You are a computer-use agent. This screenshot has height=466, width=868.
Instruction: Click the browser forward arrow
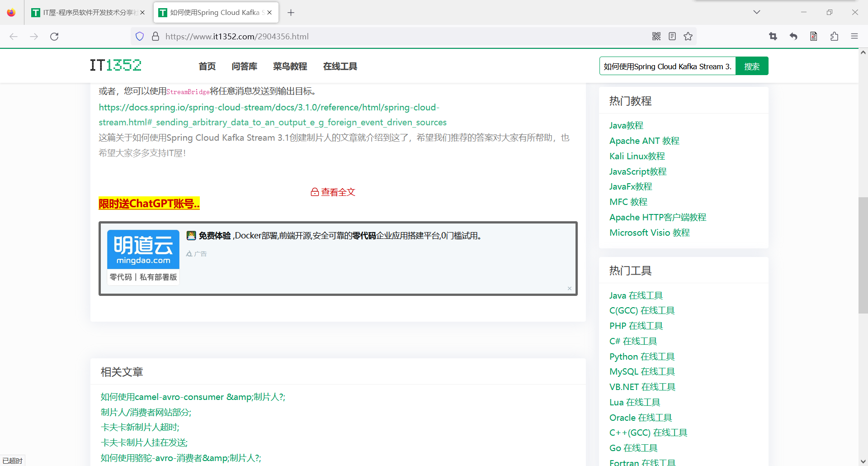[x=34, y=36]
